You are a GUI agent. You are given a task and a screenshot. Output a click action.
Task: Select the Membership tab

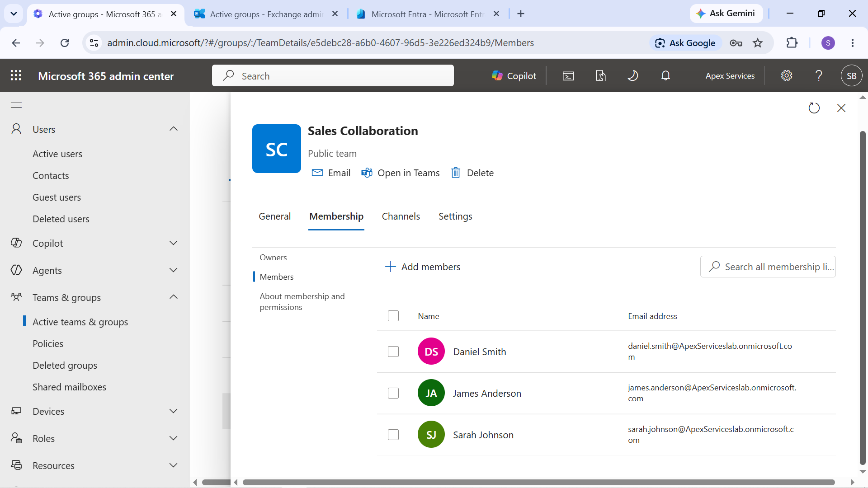336,216
